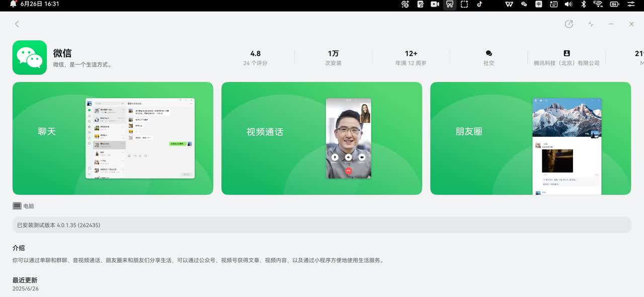The width and height of the screenshot is (644, 297).
Task: Click the 4.8 rating value
Action: (256, 53)
